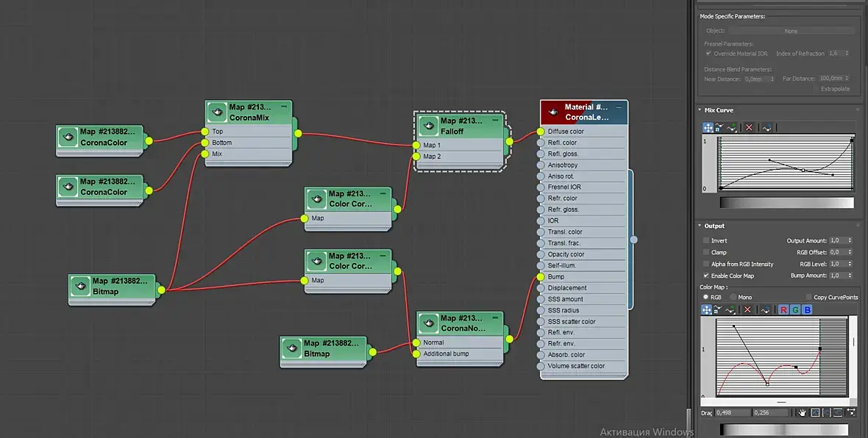Enable the Invert checkbox
Screen dimensions: 868x438
706,240
